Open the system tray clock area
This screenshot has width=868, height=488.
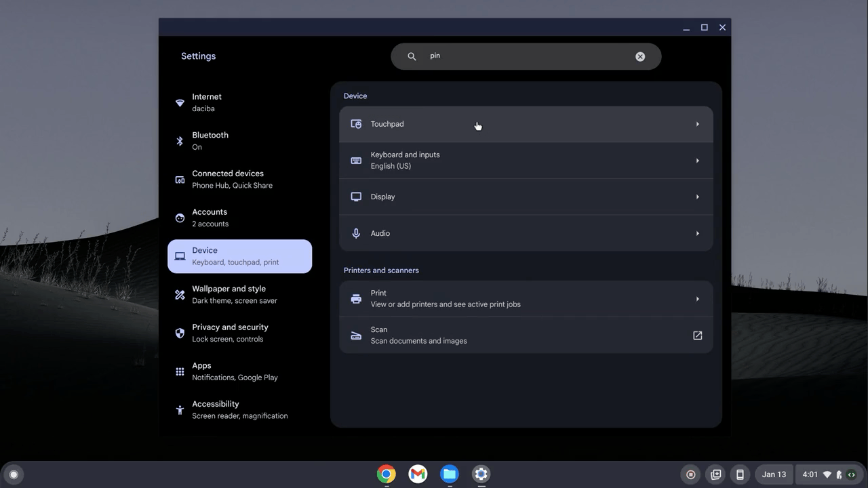pyautogui.click(x=811, y=474)
